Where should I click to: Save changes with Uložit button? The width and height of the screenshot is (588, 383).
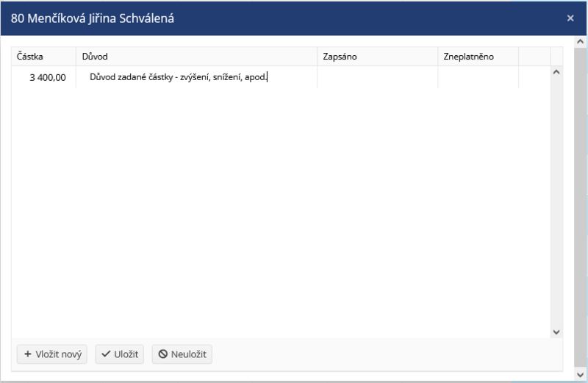click(x=120, y=354)
